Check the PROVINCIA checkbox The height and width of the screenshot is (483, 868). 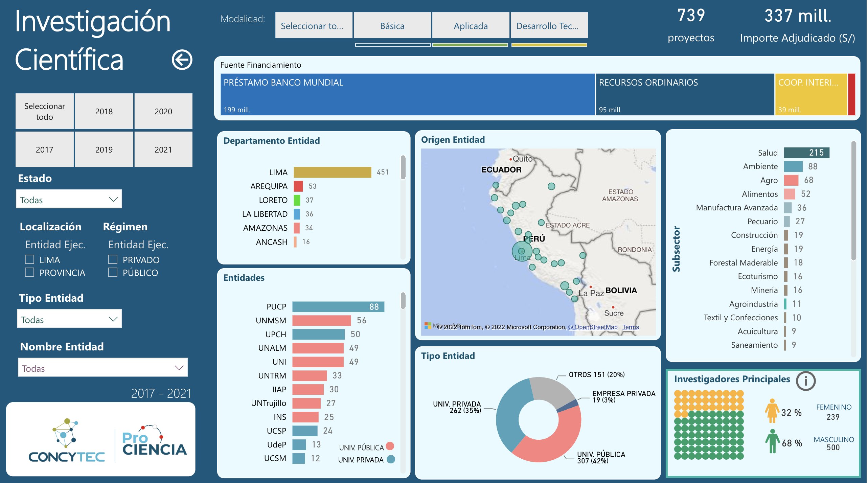tap(30, 272)
